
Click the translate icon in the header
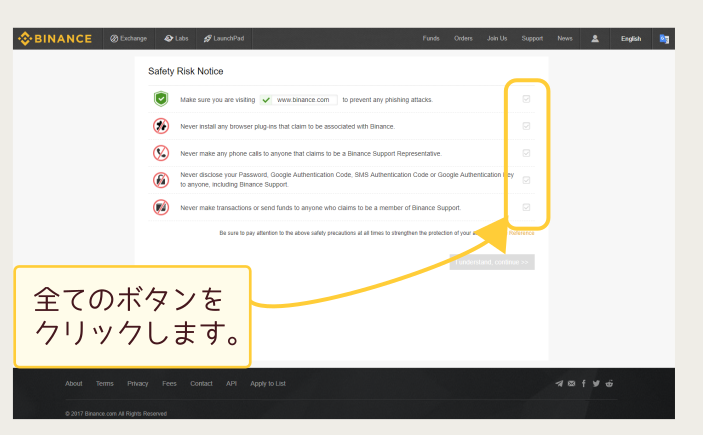pos(664,39)
